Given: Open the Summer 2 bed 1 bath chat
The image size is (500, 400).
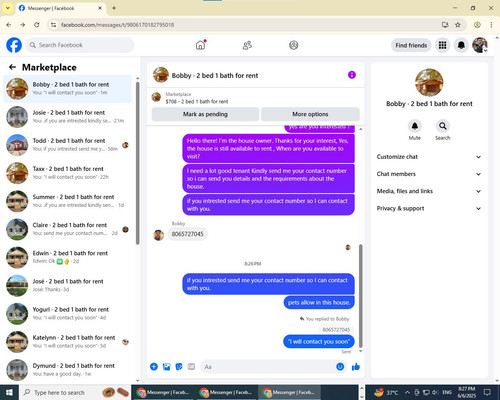Looking at the screenshot, I should point(68,201).
